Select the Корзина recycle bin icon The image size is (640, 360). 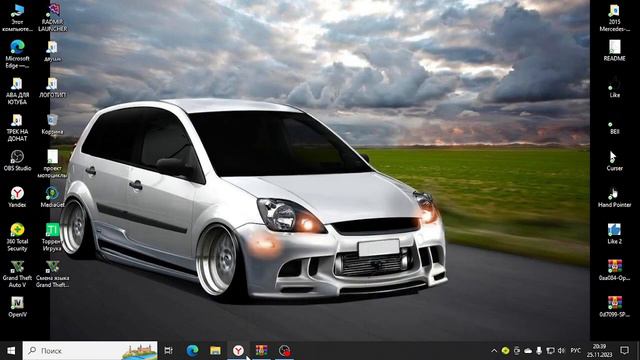[52, 124]
